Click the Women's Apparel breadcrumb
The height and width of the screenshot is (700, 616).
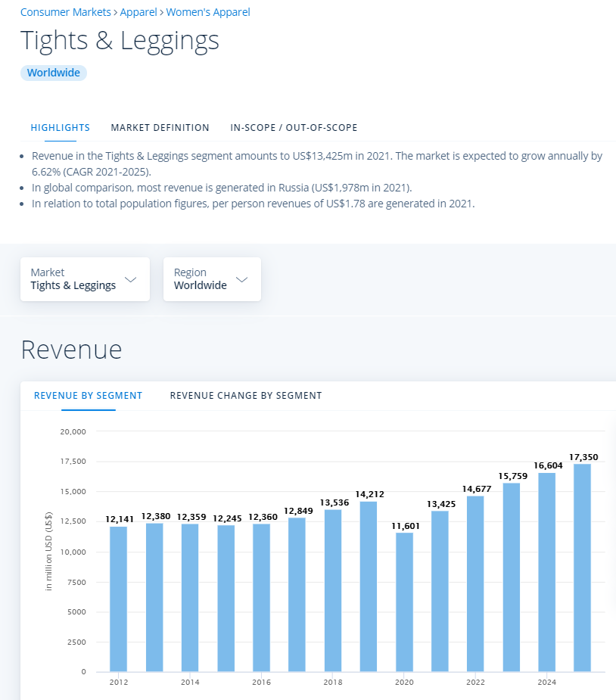(x=208, y=12)
